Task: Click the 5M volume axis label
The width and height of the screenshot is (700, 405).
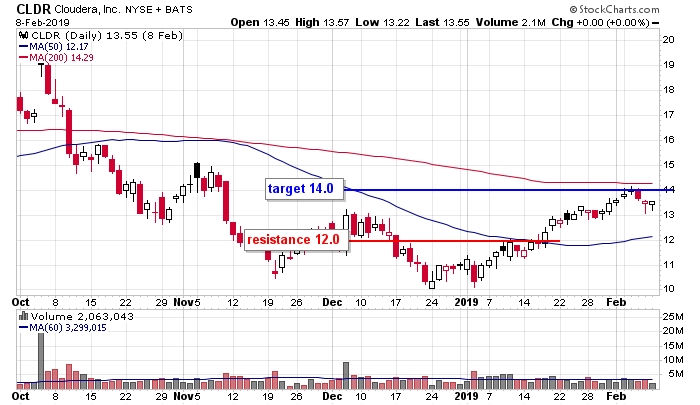Action: coord(676,374)
